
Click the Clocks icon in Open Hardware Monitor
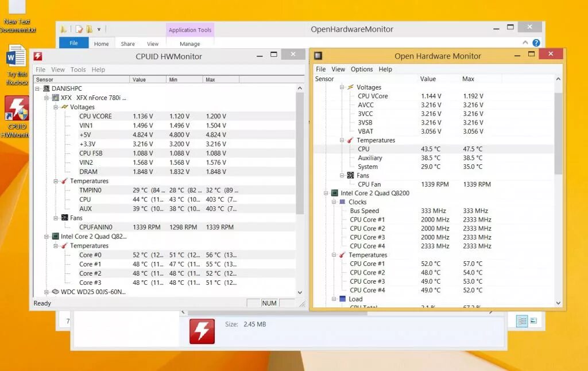click(342, 202)
